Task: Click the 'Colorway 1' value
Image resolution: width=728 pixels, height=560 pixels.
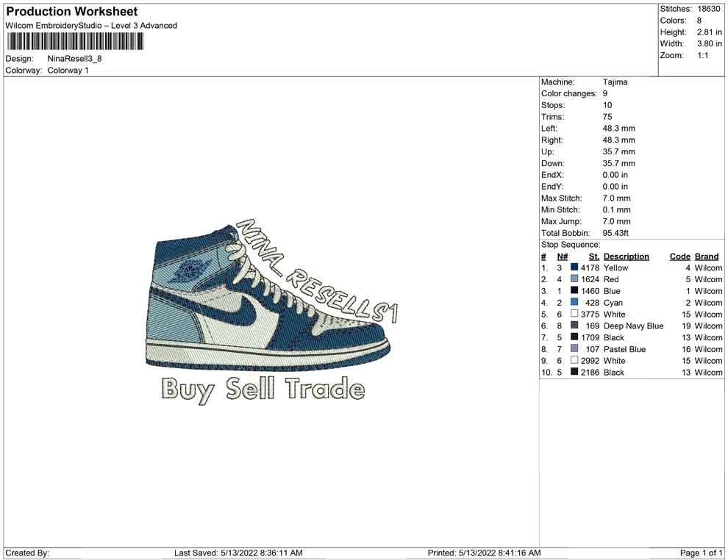Action: pyautogui.click(x=68, y=71)
